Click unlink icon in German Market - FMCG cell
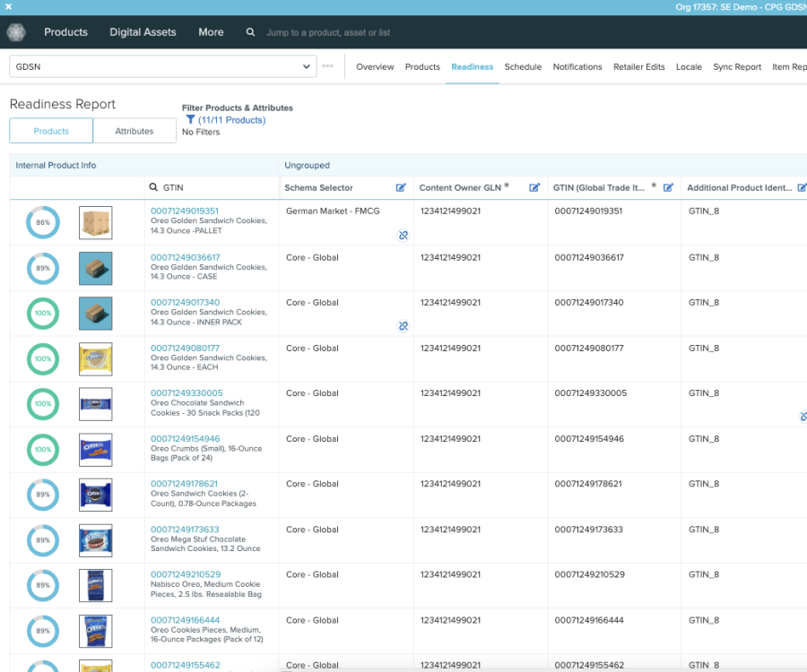807x672 pixels. 403,235
